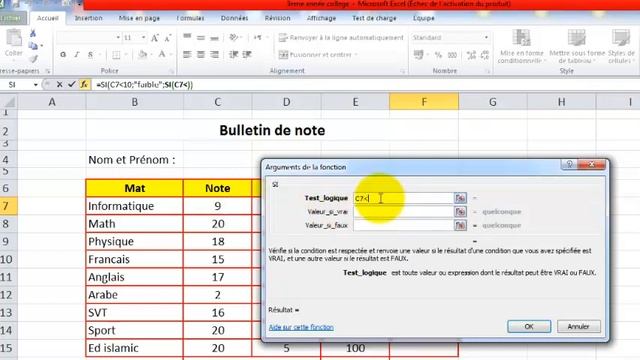Screen dimensions: 640x360
Task: Open the Standard number format dropdown
Action: 486,37
